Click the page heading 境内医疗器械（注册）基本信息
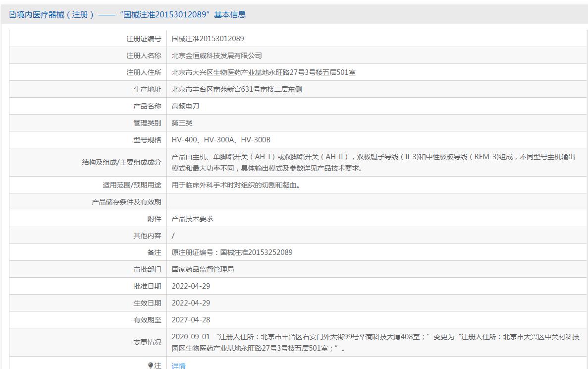The height and width of the screenshot is (369, 588). [127, 15]
